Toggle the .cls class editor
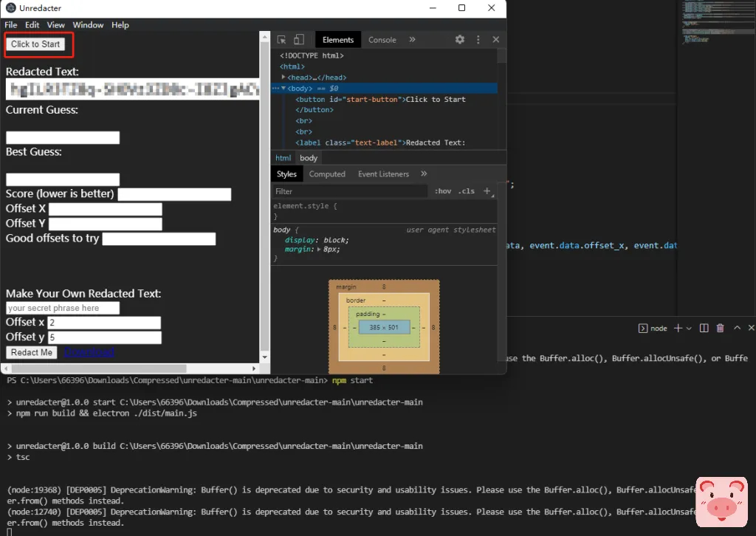756x536 pixels. coord(466,191)
